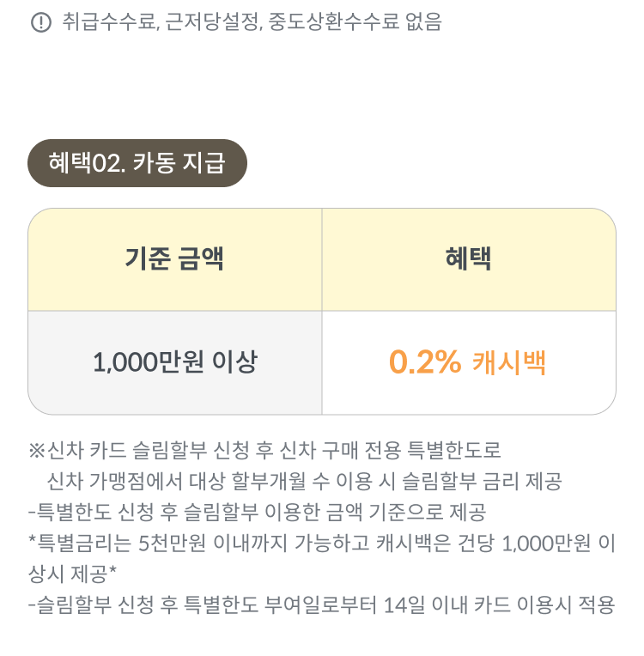Click the 취급수수료 notice text
Screen dimensions: 644x656
point(252,21)
